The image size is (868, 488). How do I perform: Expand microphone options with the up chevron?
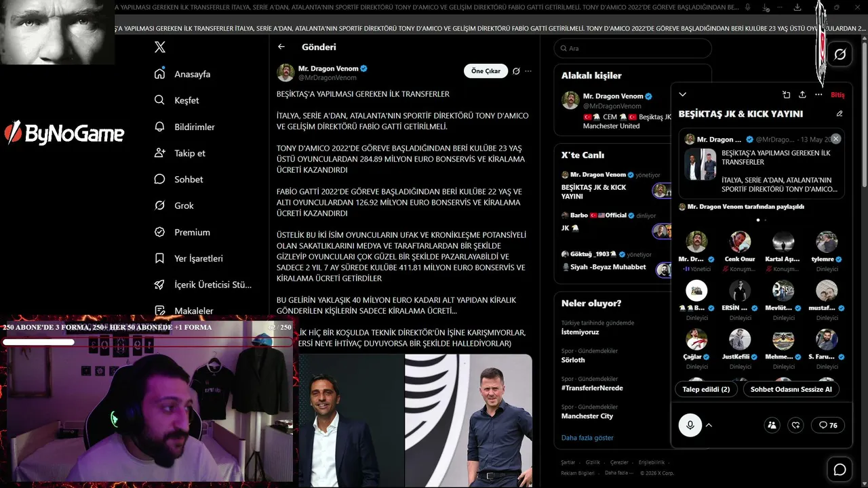(x=709, y=425)
